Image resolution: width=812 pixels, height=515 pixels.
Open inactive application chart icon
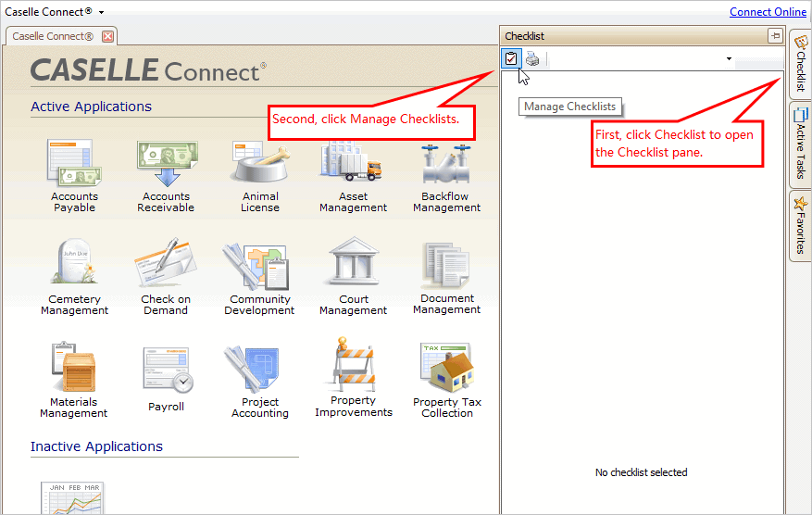pyautogui.click(x=72, y=497)
